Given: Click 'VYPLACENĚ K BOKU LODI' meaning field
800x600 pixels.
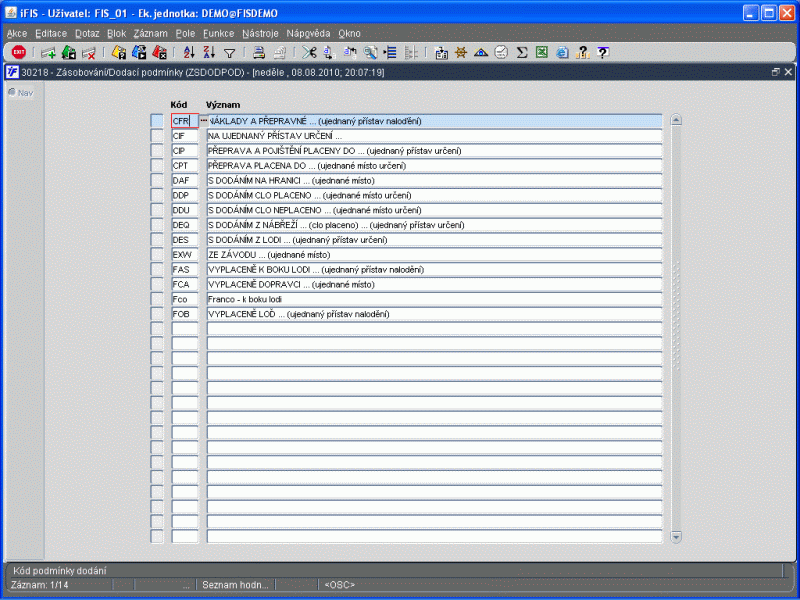Looking at the screenshot, I should 434,269.
